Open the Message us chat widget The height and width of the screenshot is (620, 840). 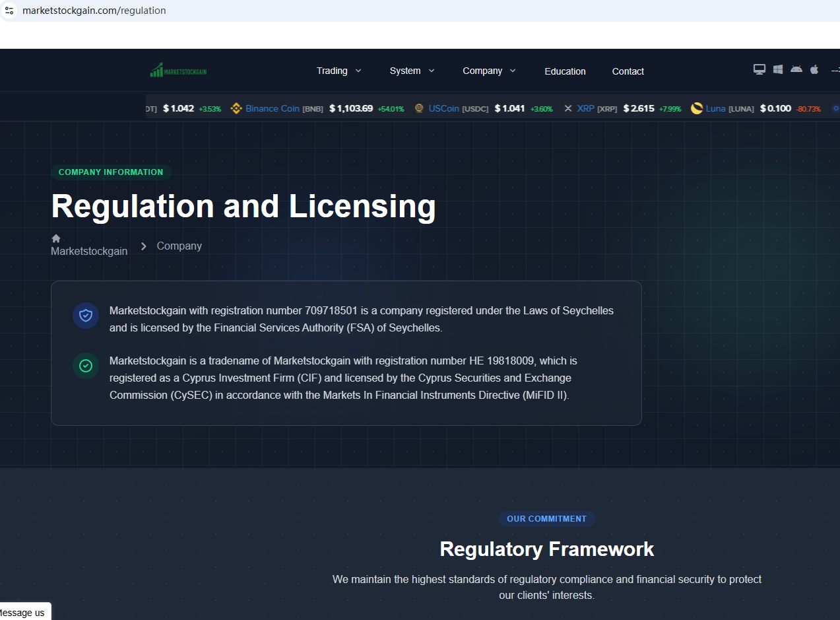coord(24,612)
